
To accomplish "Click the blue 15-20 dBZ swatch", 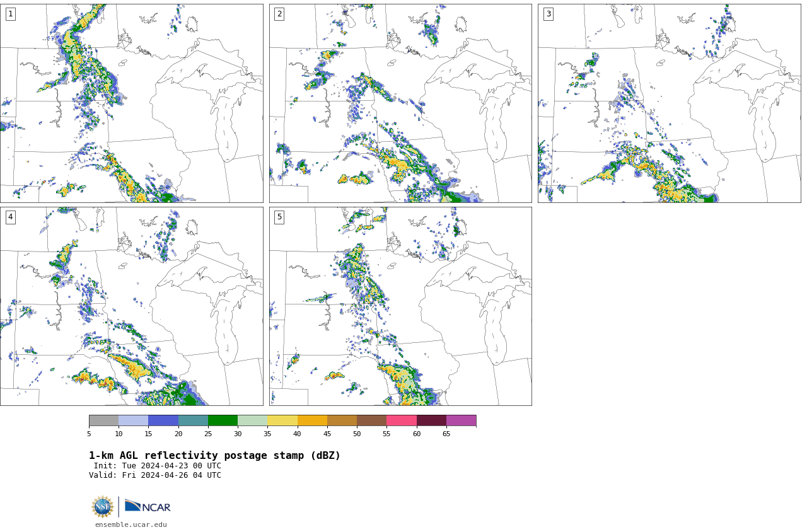I will click(163, 420).
